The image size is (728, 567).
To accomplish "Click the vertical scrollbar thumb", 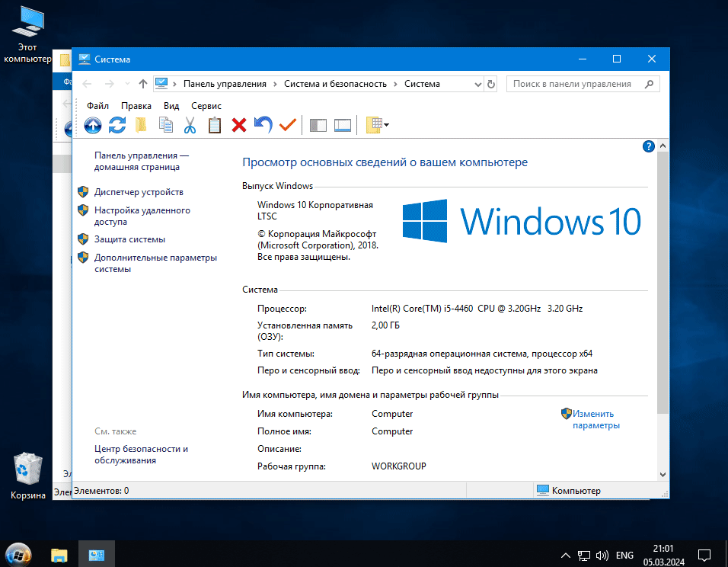I will (x=663, y=283).
